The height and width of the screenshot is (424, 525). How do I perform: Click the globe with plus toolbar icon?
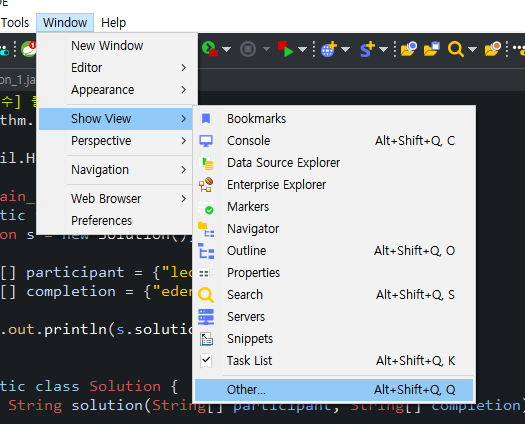(329, 49)
